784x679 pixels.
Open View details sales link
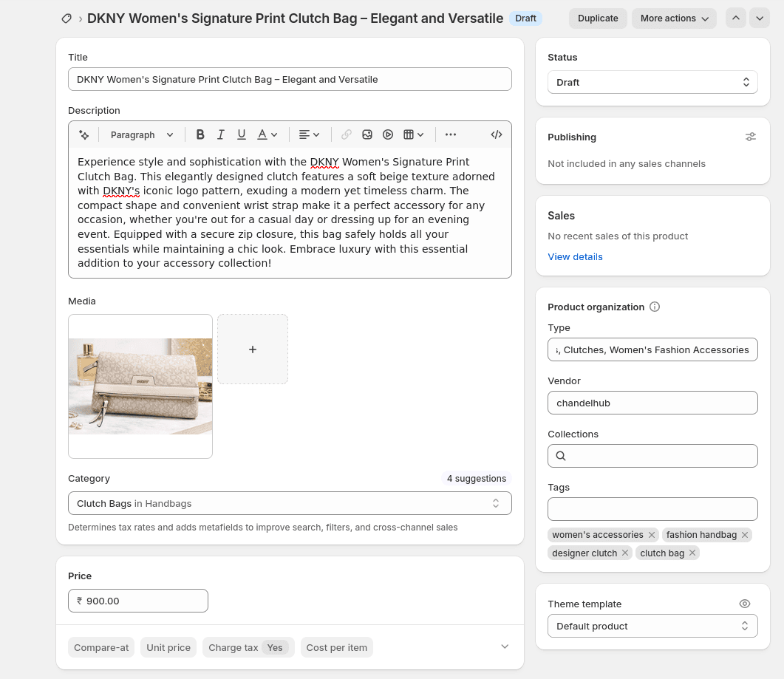(575, 257)
